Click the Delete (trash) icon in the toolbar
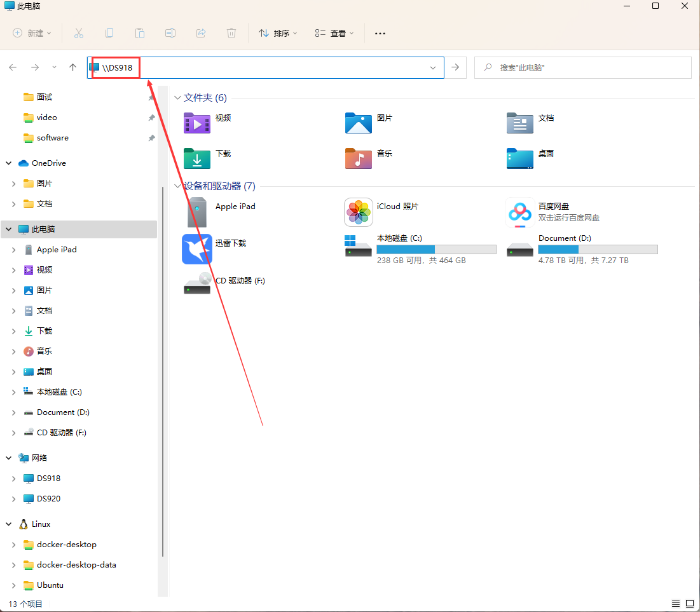700x612 pixels. tap(231, 33)
